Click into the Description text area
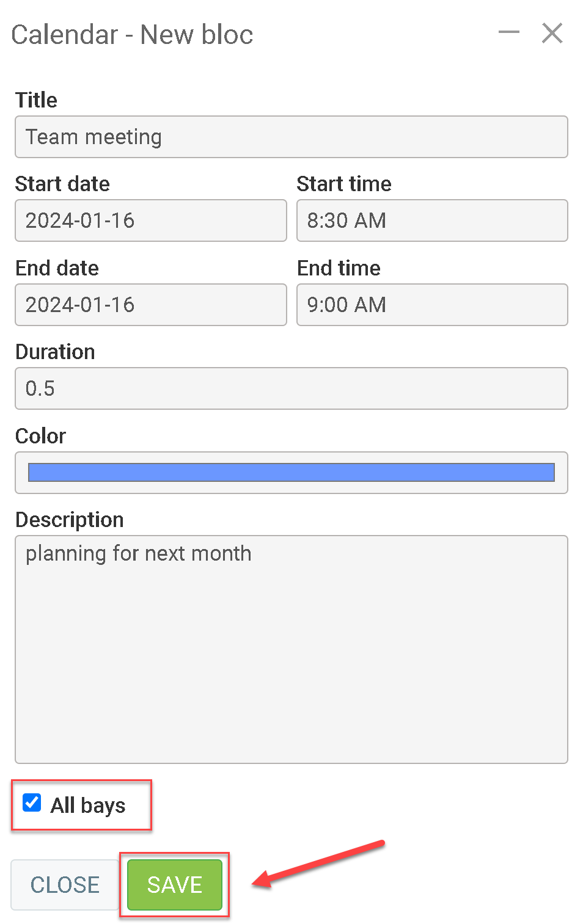The image size is (583, 924). pyautogui.click(x=291, y=649)
